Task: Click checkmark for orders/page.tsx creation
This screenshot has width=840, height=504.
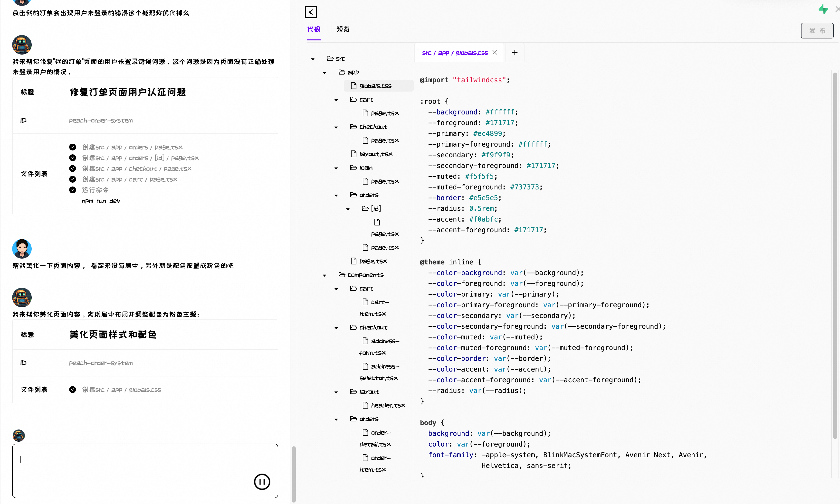Action: 72,147
